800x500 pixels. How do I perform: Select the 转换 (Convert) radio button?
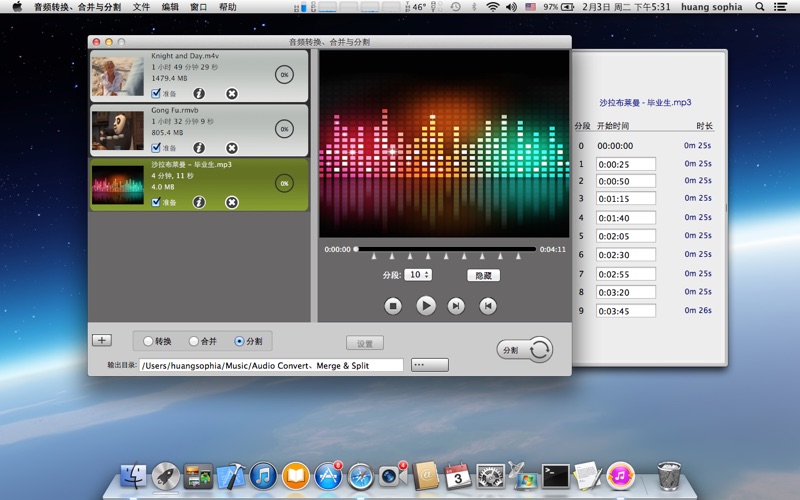(x=149, y=342)
